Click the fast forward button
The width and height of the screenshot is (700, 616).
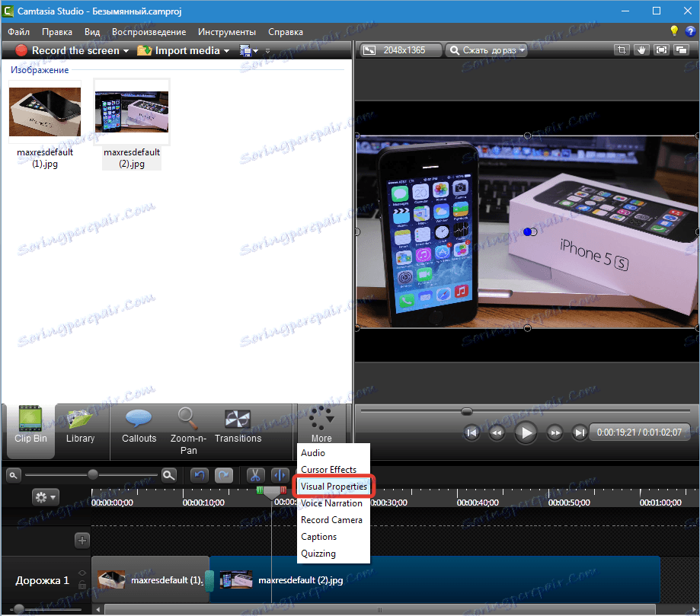555,432
